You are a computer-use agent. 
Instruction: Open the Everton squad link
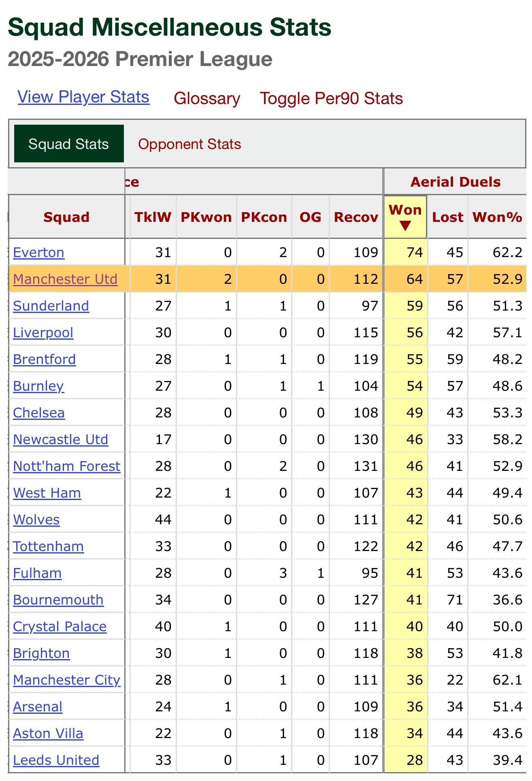[x=38, y=252]
